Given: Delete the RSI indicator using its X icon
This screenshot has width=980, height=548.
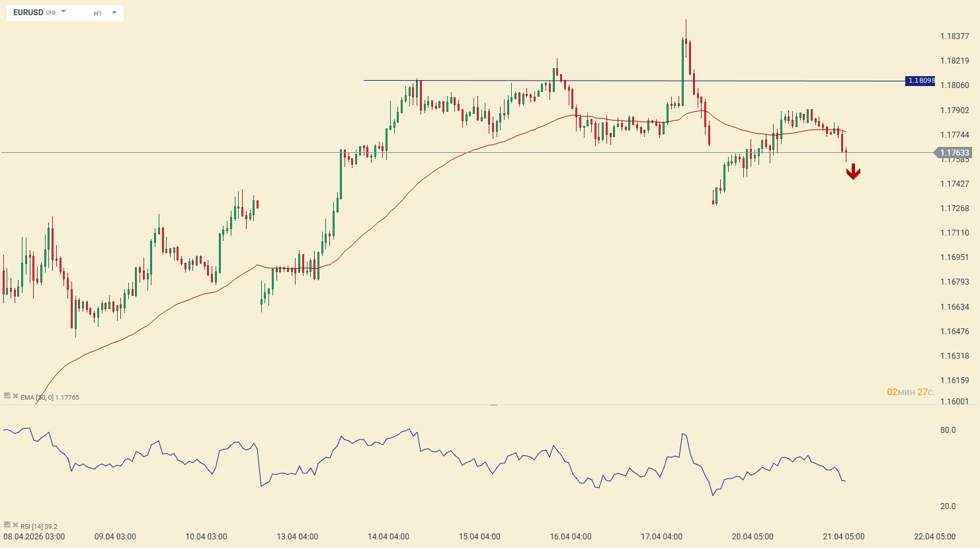Looking at the screenshot, I should [15, 525].
